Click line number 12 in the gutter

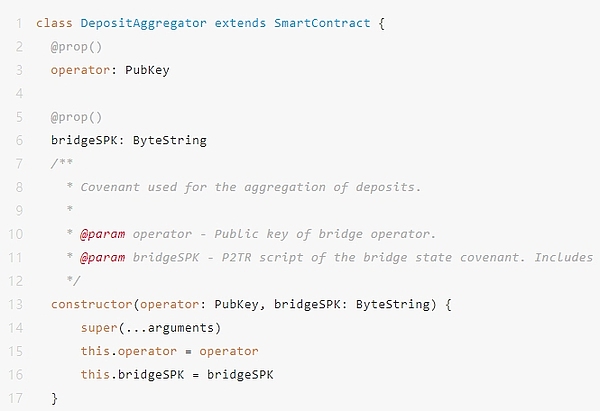click(x=17, y=280)
